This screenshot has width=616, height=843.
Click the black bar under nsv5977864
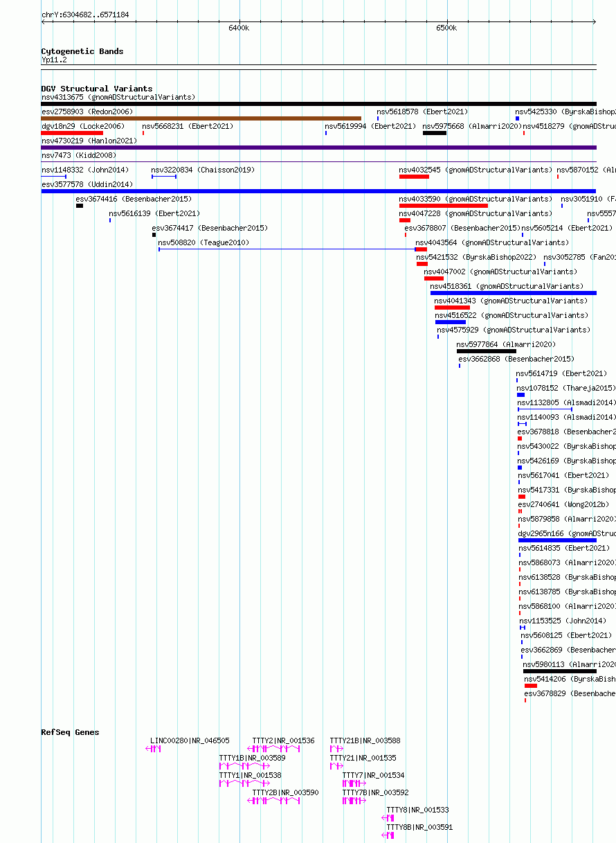click(x=487, y=351)
